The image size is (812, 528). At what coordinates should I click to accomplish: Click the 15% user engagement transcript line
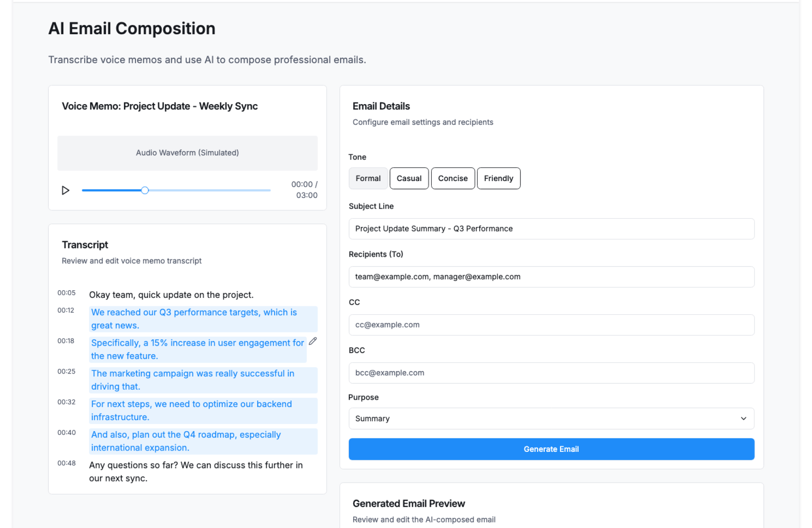198,349
